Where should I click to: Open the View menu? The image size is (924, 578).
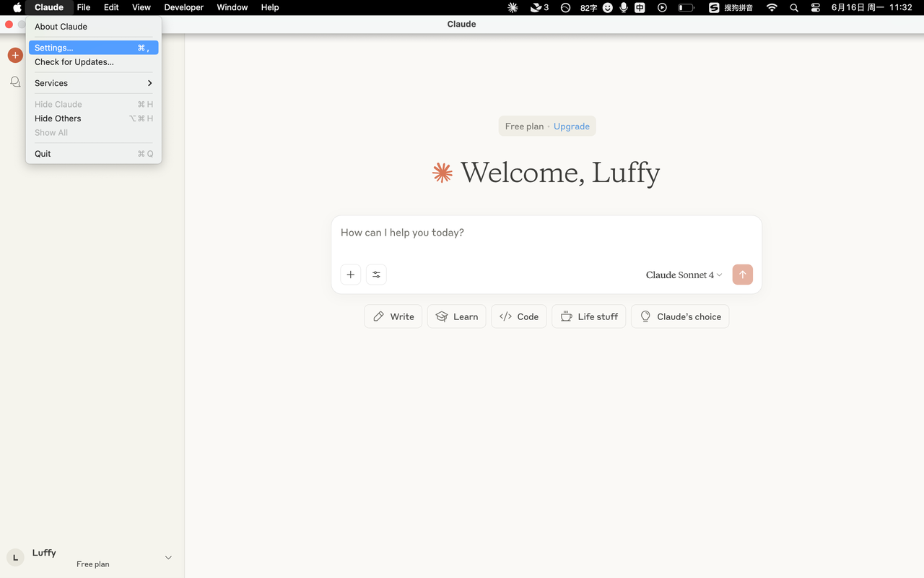coord(141,7)
